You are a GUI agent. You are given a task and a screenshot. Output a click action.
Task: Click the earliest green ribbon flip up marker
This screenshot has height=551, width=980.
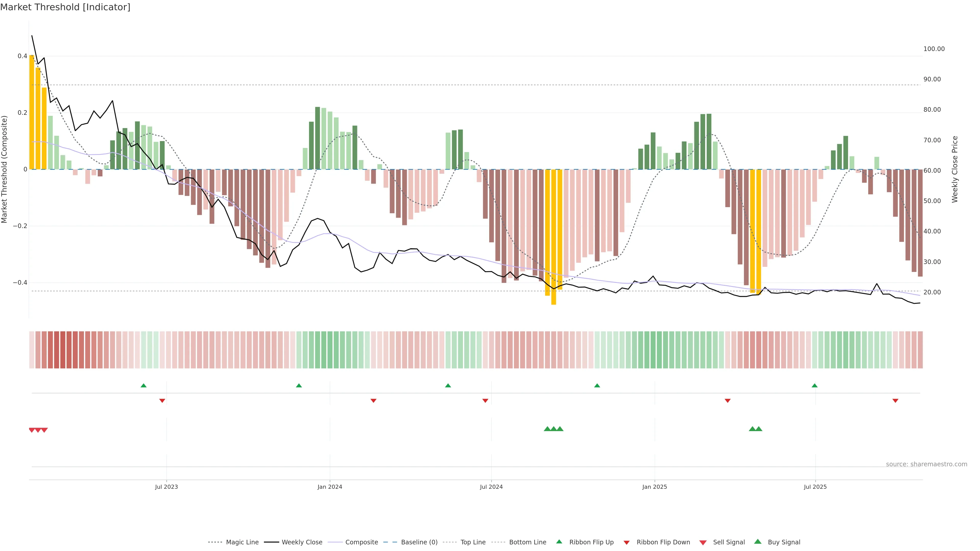(x=143, y=386)
